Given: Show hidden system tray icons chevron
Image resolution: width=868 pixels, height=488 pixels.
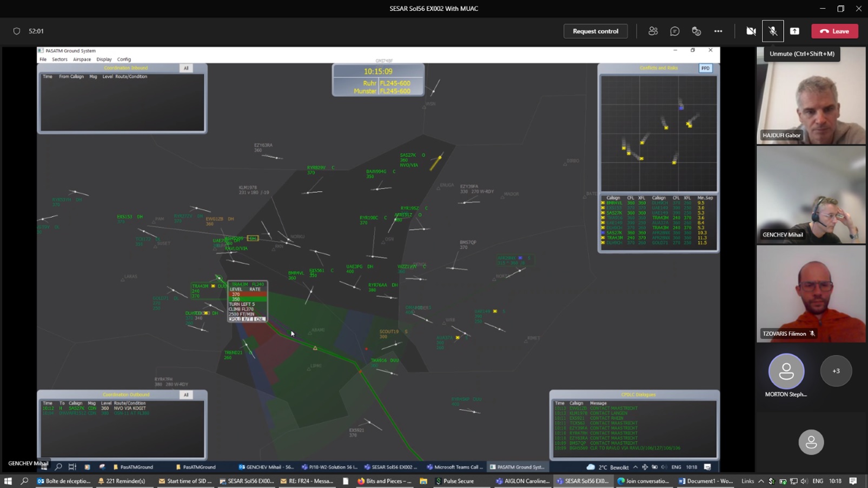Looking at the screenshot, I should (761, 481).
